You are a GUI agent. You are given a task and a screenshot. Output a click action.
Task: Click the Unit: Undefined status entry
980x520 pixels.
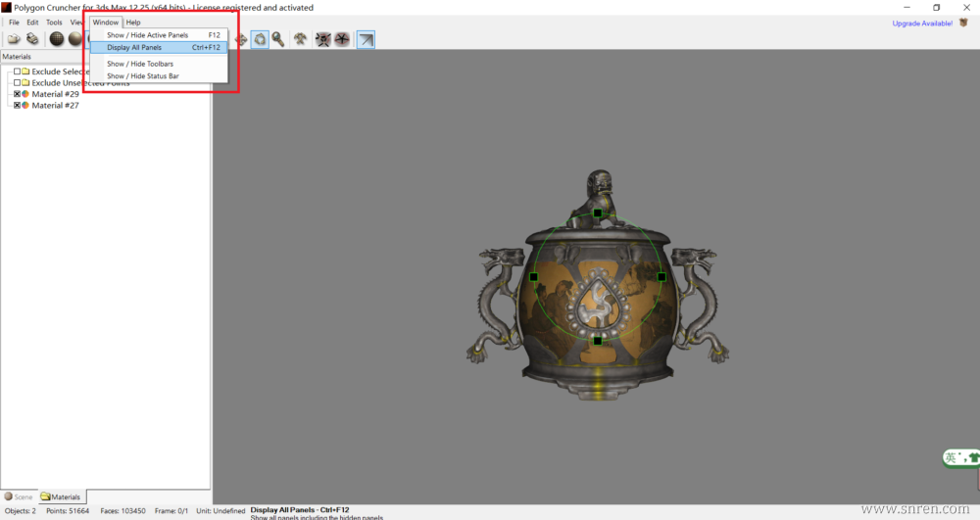pos(220,510)
